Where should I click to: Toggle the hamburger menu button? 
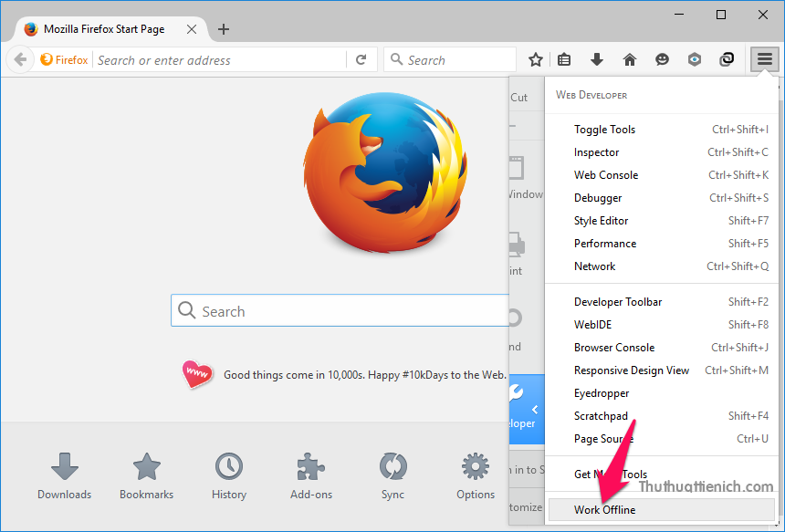(x=765, y=60)
